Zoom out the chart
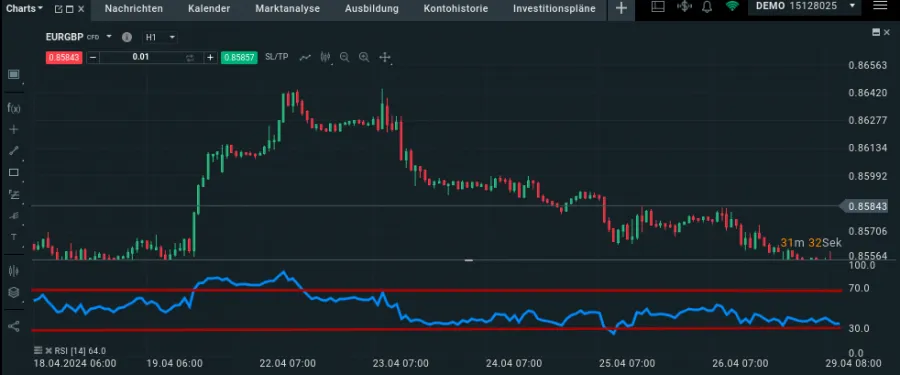The height and width of the screenshot is (375, 900). tap(344, 57)
